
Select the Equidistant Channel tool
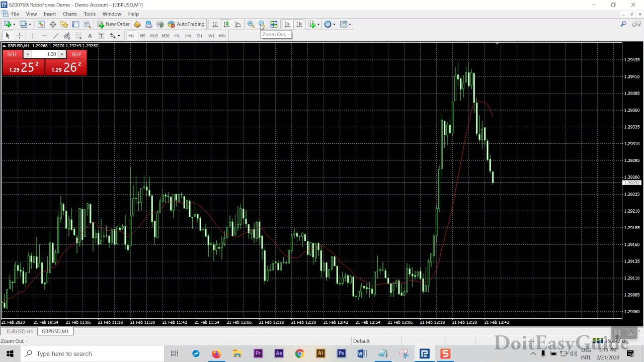(67, 36)
